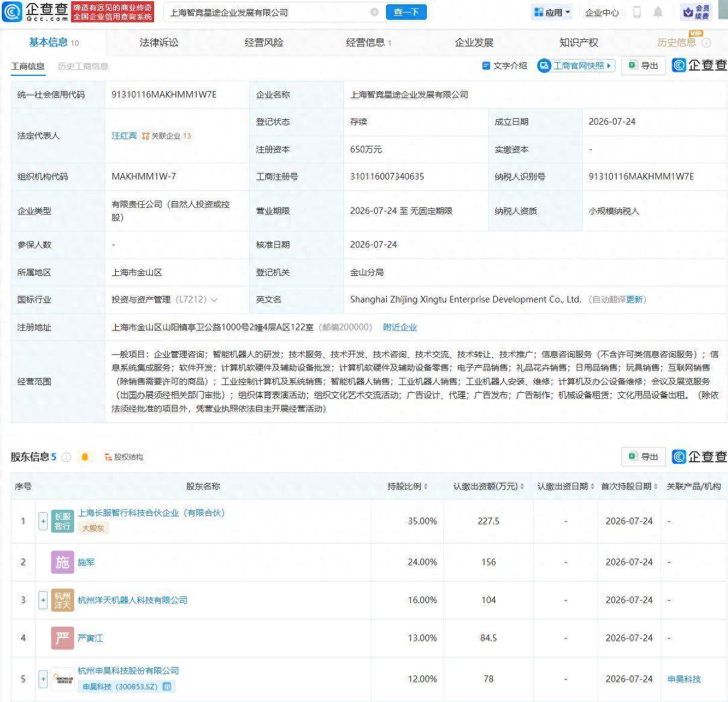Click the 严 avatar icon
The height and width of the screenshot is (702, 728).
pyautogui.click(x=63, y=638)
